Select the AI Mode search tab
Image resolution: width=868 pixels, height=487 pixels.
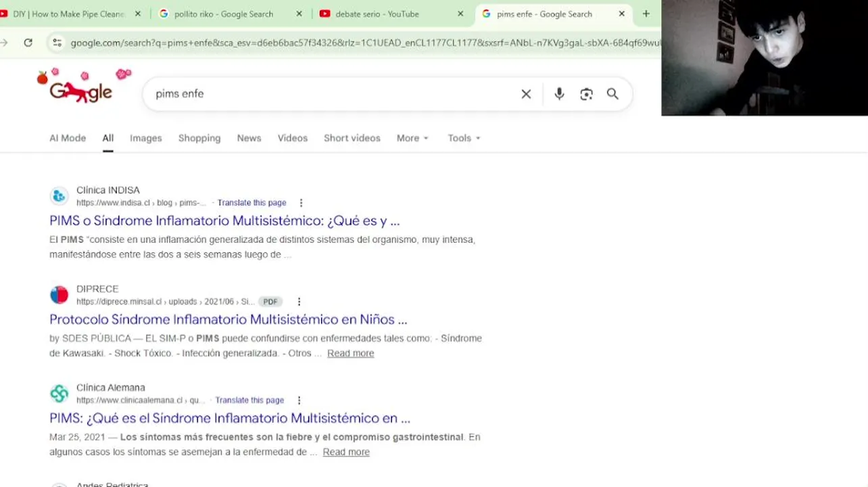coord(68,138)
